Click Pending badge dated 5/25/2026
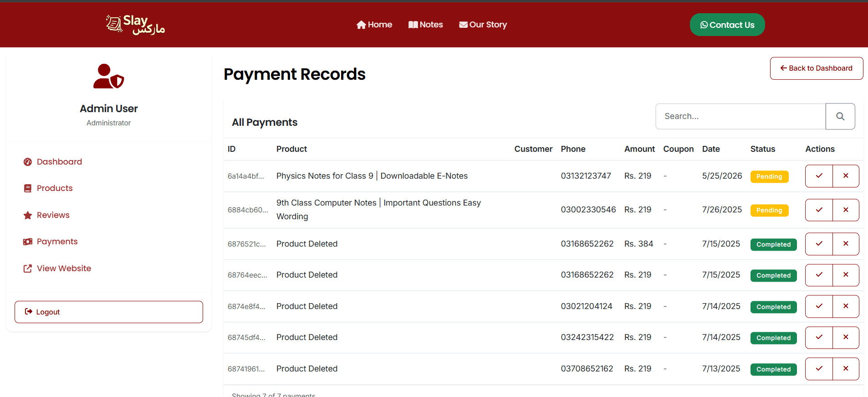Viewport: 868px width, 397px height. click(x=769, y=176)
